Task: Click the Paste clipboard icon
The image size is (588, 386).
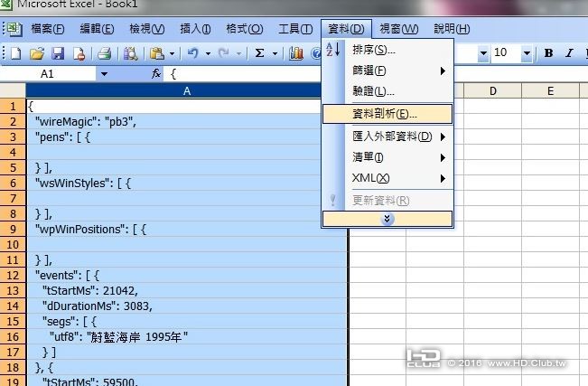Action: pyautogui.click(x=157, y=53)
